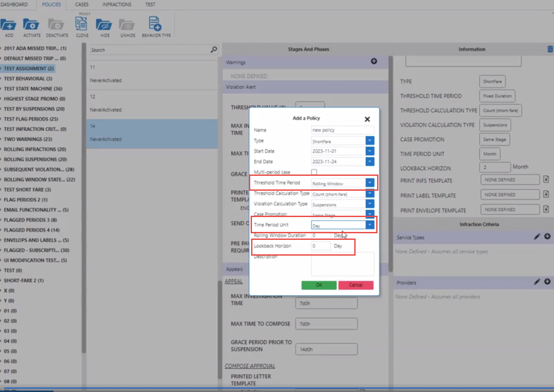Open the Threshold Time Period dropdown
554x392 pixels.
click(x=370, y=183)
